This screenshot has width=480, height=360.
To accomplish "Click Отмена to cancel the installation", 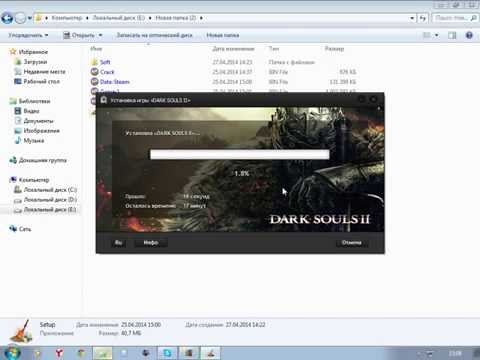I will pos(352,242).
